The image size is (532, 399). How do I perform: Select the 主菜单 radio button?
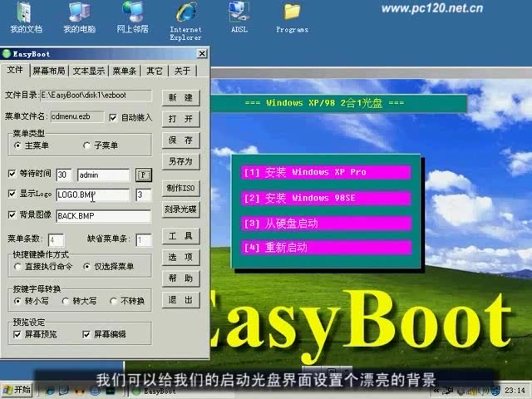point(17,145)
